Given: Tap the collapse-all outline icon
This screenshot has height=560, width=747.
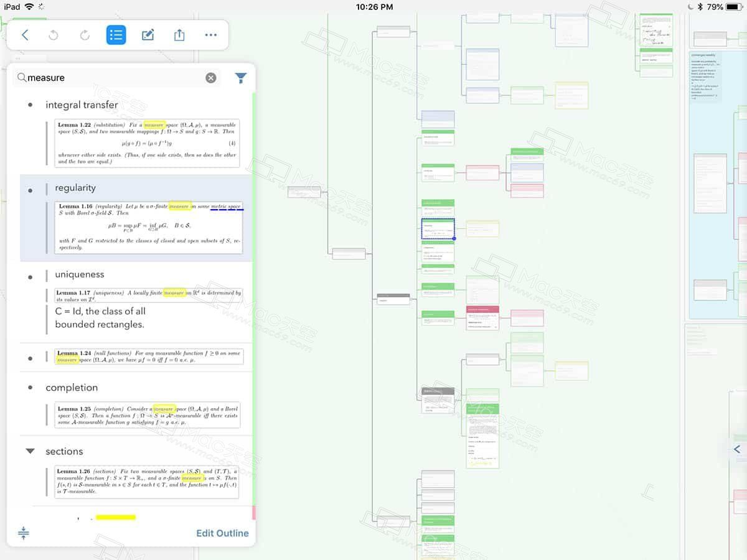Looking at the screenshot, I should (x=24, y=533).
